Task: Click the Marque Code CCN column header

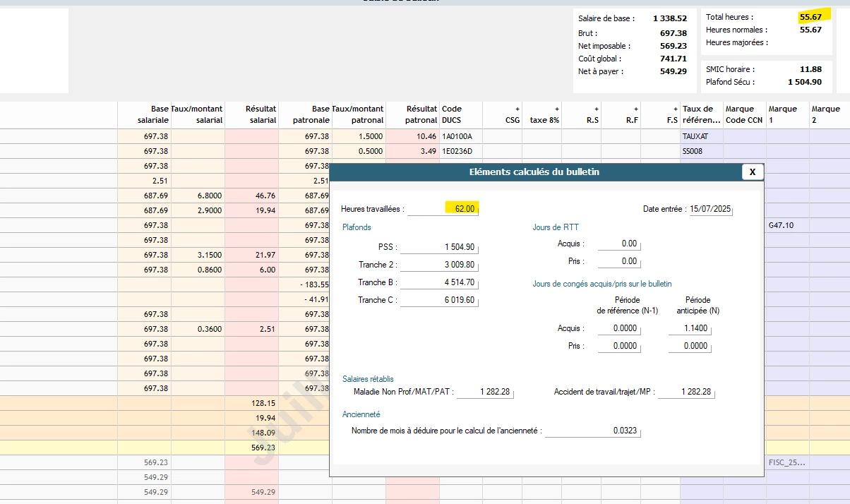Action: [x=744, y=114]
